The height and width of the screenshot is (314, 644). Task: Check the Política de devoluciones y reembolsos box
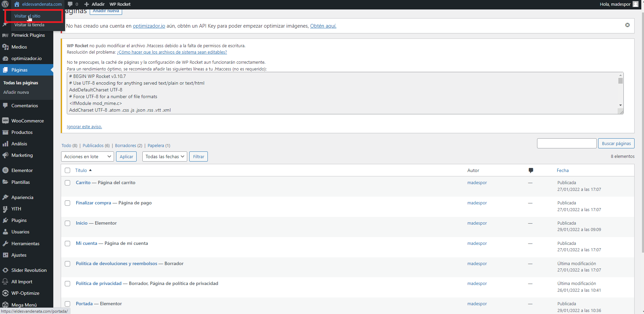pyautogui.click(x=67, y=264)
